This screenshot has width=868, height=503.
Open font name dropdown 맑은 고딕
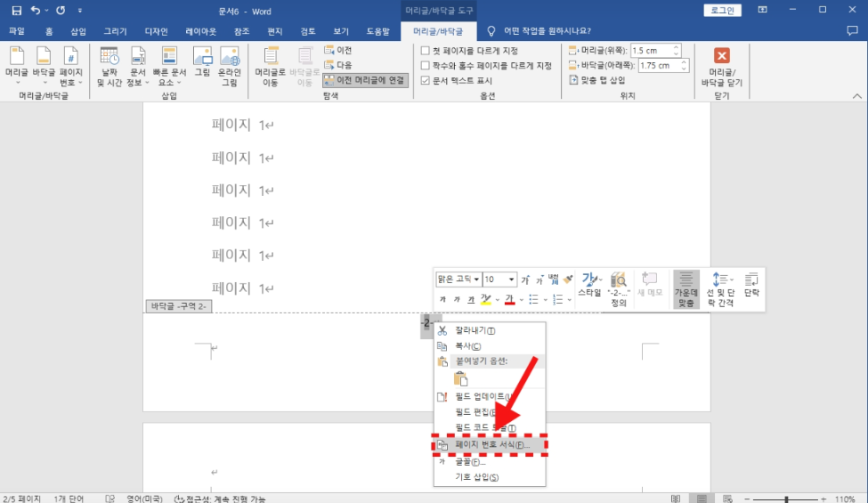coord(476,280)
